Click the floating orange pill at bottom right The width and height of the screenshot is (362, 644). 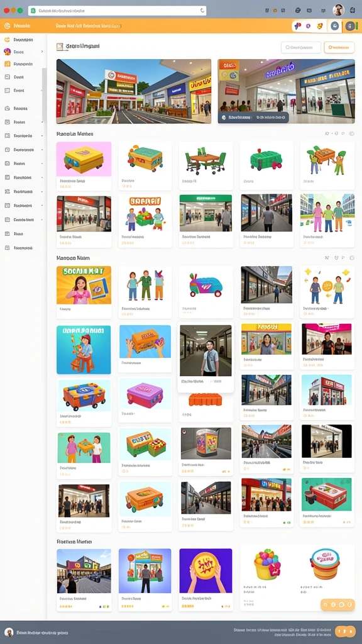click(x=337, y=604)
